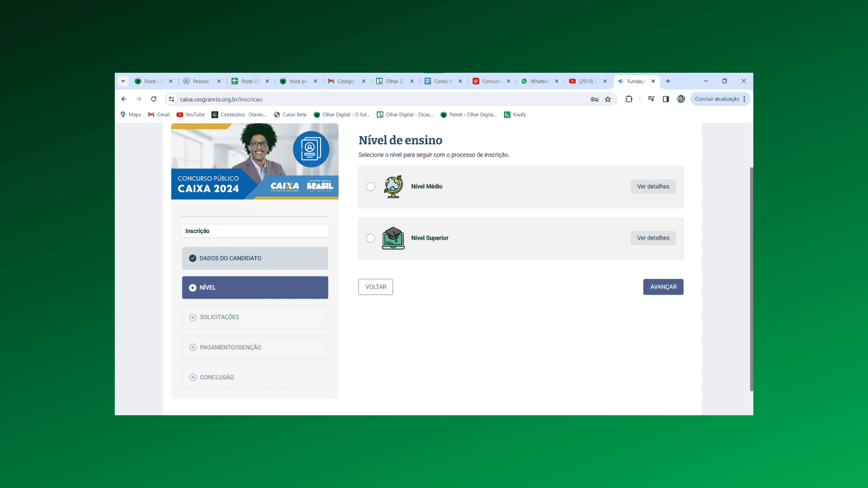Open Painel ‹ Olhar Digita bookmark
Screen dimensions: 868x488
click(x=469, y=115)
